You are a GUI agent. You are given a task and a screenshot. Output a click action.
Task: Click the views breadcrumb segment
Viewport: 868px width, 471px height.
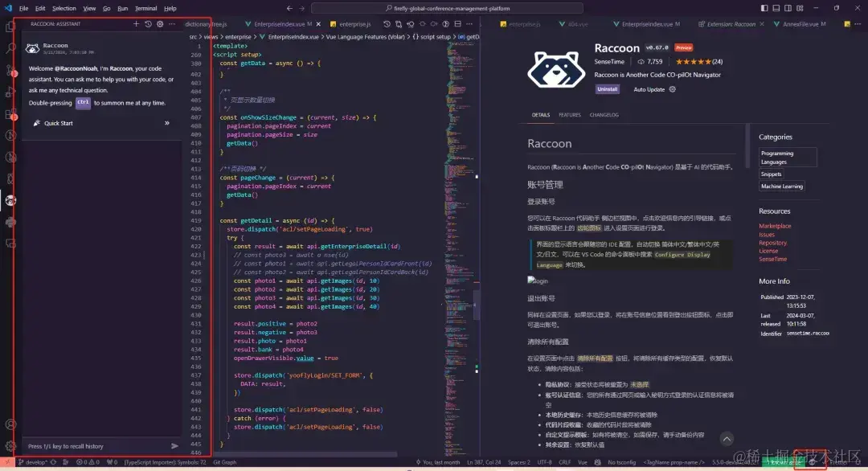(x=211, y=37)
